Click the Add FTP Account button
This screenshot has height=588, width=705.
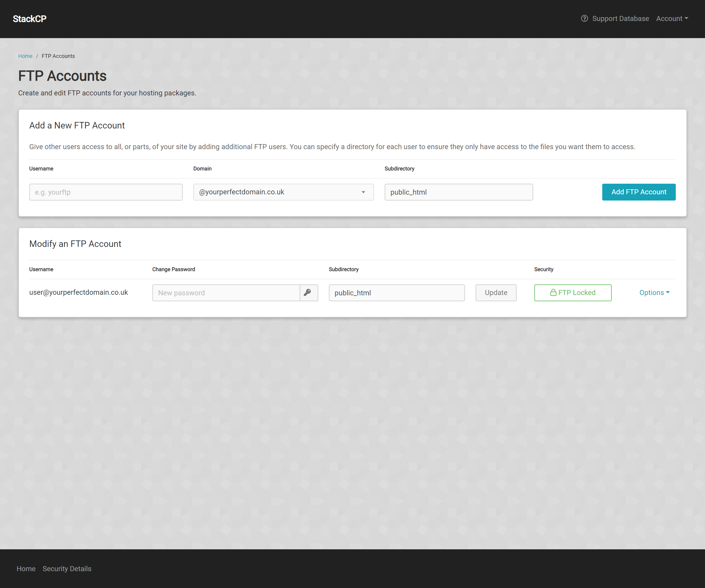coord(638,192)
